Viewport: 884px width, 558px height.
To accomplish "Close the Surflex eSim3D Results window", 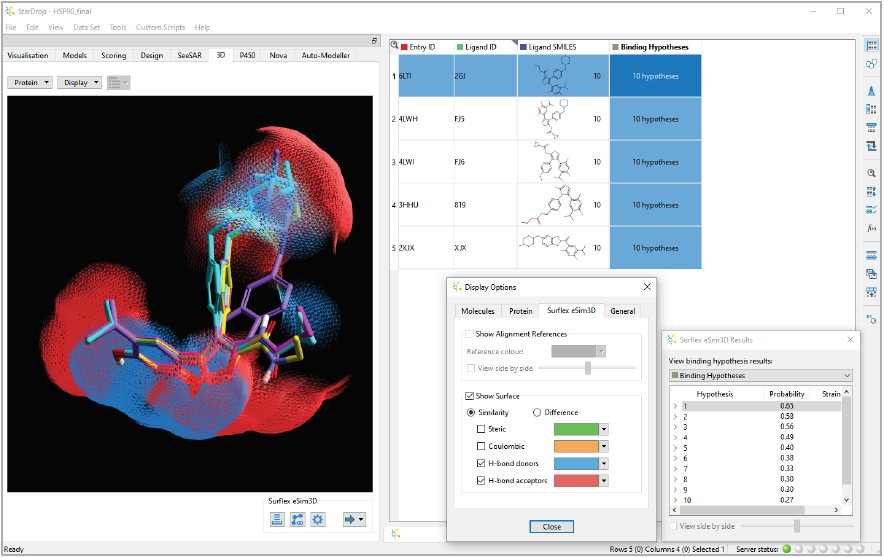I will coord(850,339).
